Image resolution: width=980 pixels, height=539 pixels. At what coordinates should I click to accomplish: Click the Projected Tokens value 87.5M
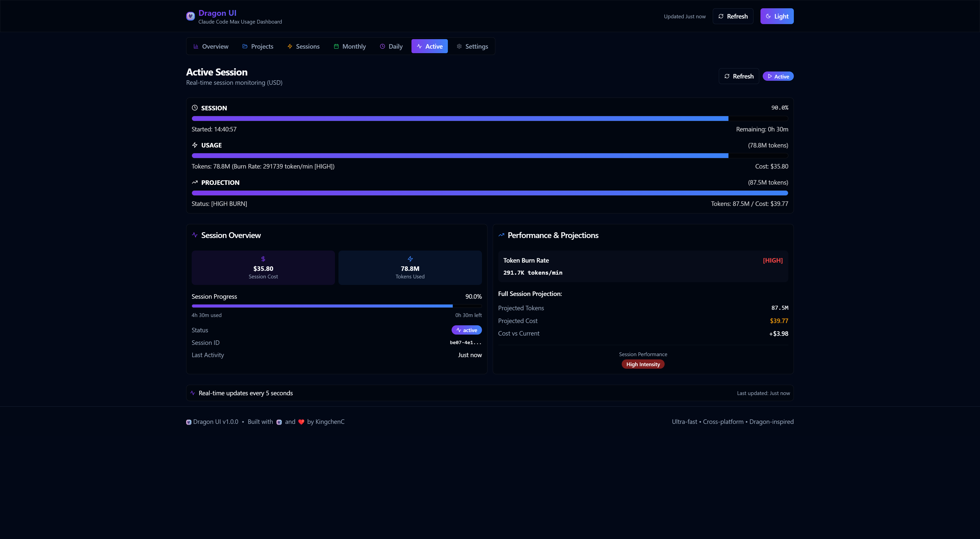coord(780,308)
